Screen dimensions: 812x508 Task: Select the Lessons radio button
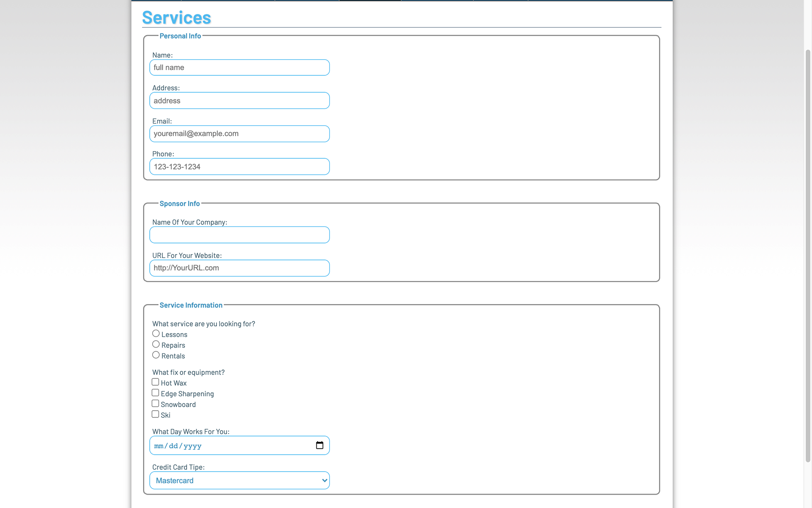pos(156,334)
